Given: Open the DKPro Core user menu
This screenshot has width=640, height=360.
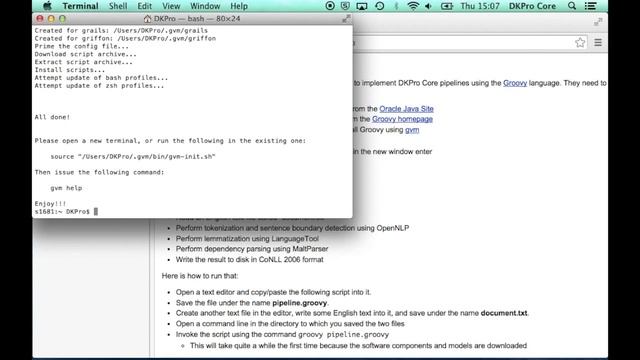Looking at the screenshot, I should [532, 6].
